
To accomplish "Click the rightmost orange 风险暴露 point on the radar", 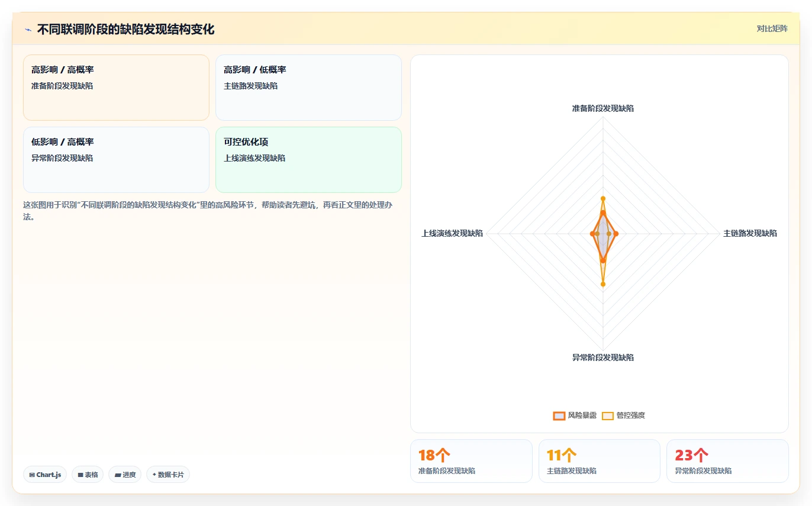I will click(x=616, y=234).
